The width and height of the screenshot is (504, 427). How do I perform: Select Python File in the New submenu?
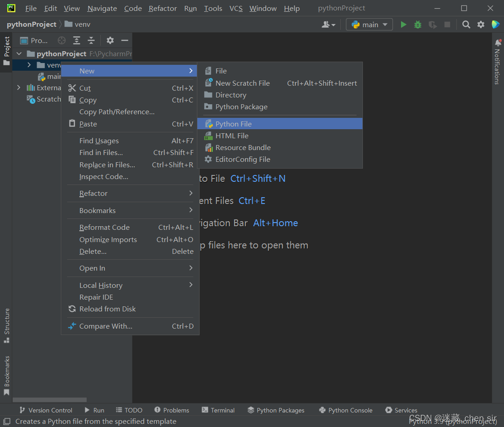click(280, 124)
